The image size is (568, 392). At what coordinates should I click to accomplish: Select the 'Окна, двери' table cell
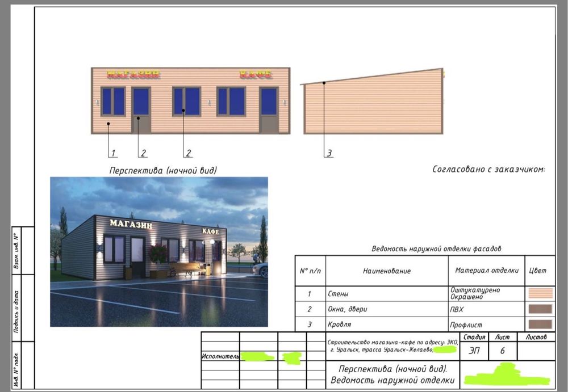387,309
